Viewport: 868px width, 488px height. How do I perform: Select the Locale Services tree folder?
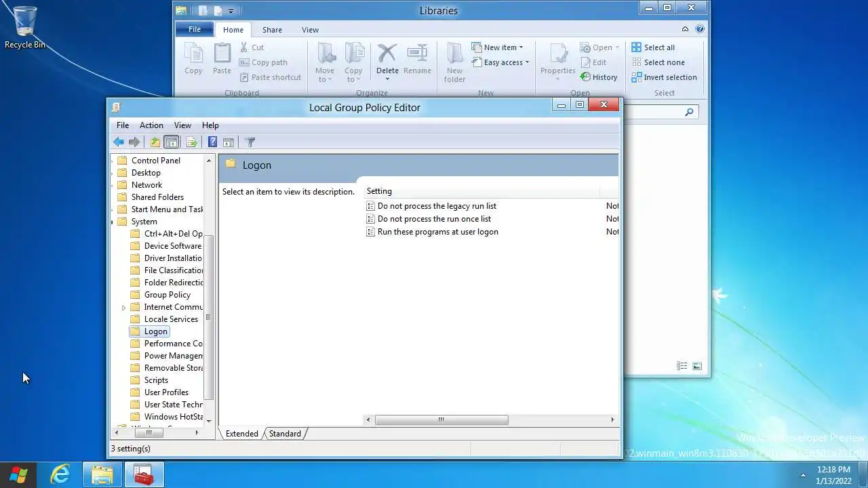pos(171,319)
